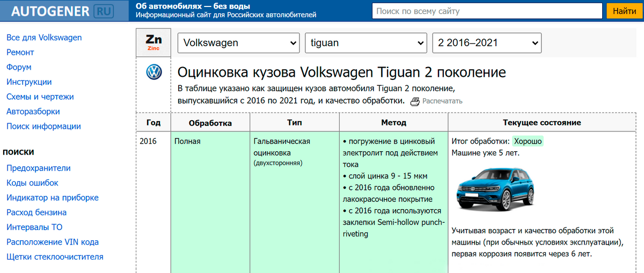This screenshot has height=273, width=644.
Task: Click the Volkswagen logo icon
Action: coord(153,72)
